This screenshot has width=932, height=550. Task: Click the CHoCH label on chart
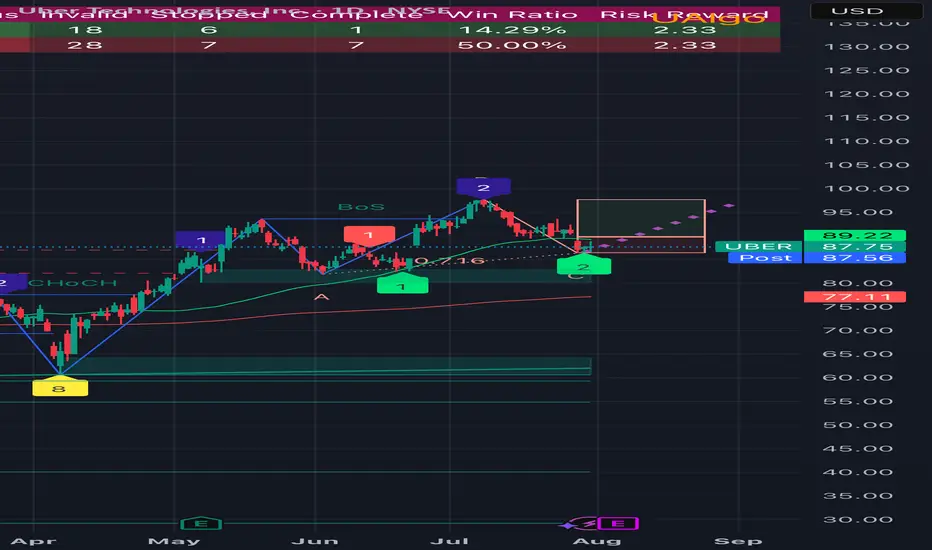tap(72, 283)
